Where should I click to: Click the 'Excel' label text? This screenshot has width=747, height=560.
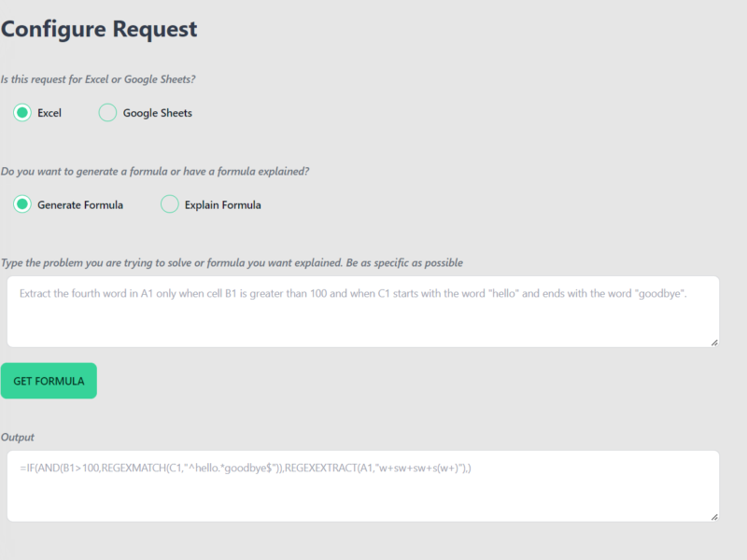[49, 113]
